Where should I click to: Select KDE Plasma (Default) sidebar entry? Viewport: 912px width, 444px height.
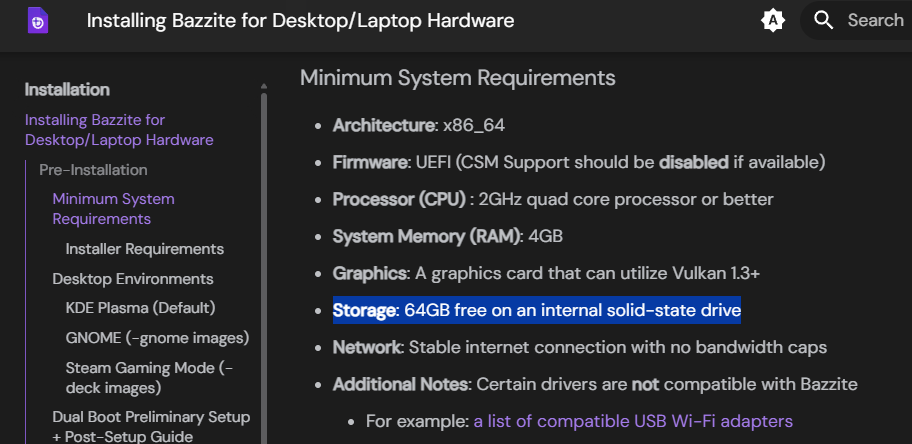tap(140, 308)
